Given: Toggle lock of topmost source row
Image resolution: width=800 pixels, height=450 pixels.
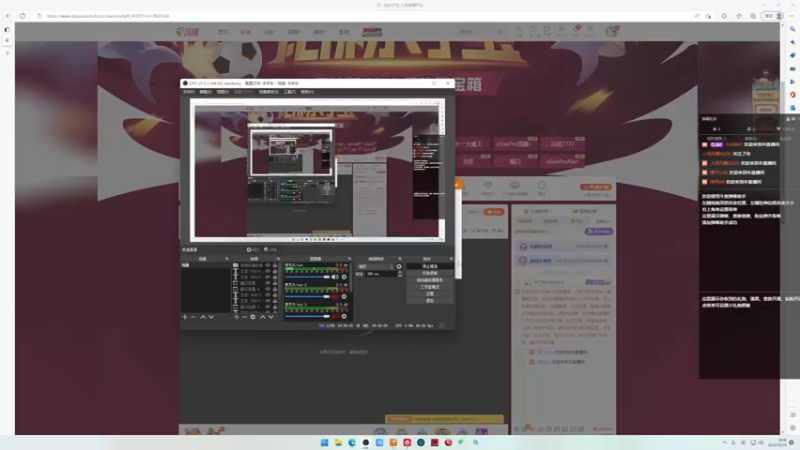Looking at the screenshot, I should coord(275,265).
